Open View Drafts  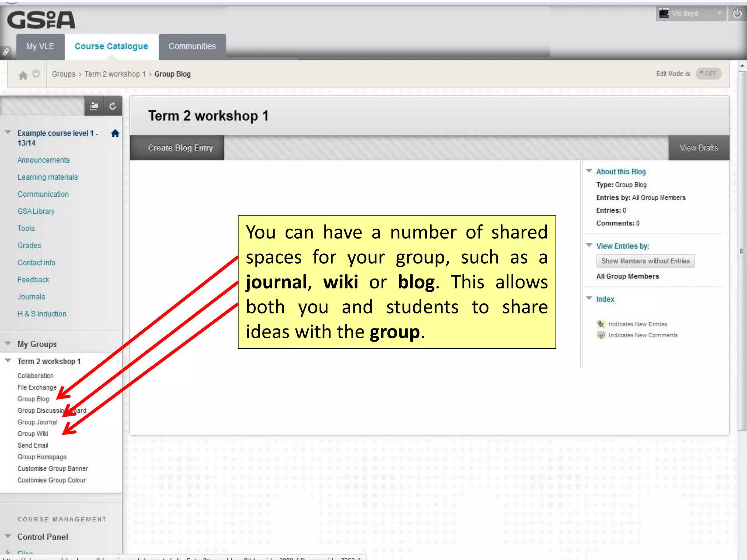click(699, 148)
